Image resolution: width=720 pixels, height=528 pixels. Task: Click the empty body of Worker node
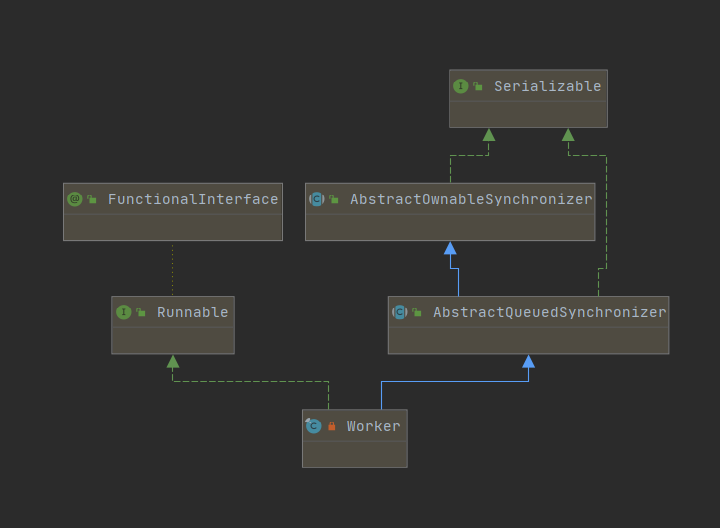coord(354,455)
